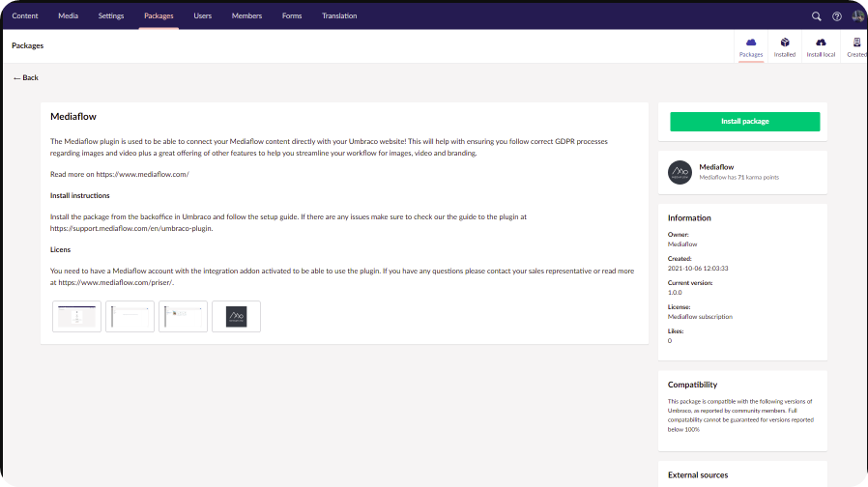Click the Licens heading
This screenshot has width=868, height=487.
[x=60, y=249]
